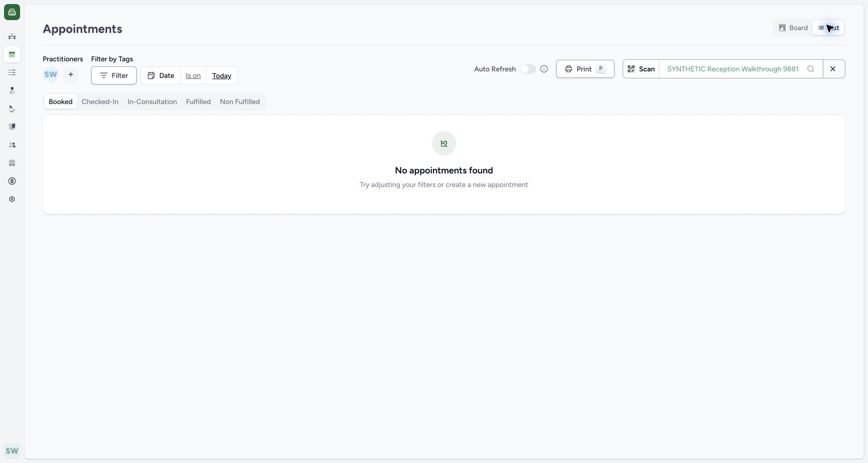Open the patients people sidebar icon

click(12, 145)
